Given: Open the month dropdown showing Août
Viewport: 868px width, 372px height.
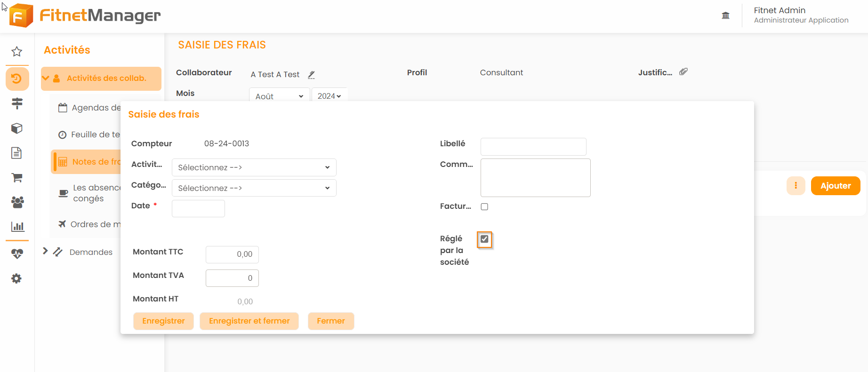Looking at the screenshot, I should tap(279, 96).
